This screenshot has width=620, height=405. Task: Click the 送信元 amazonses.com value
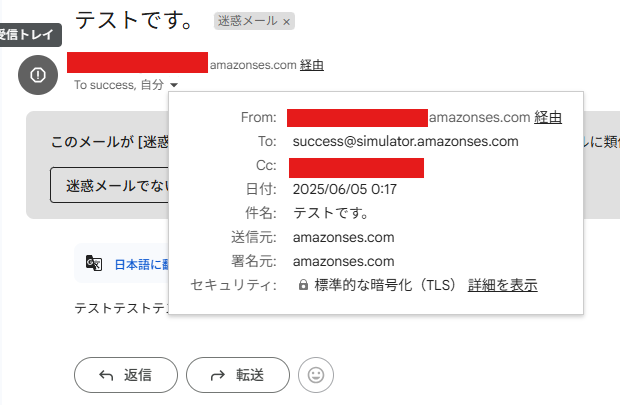(x=343, y=237)
